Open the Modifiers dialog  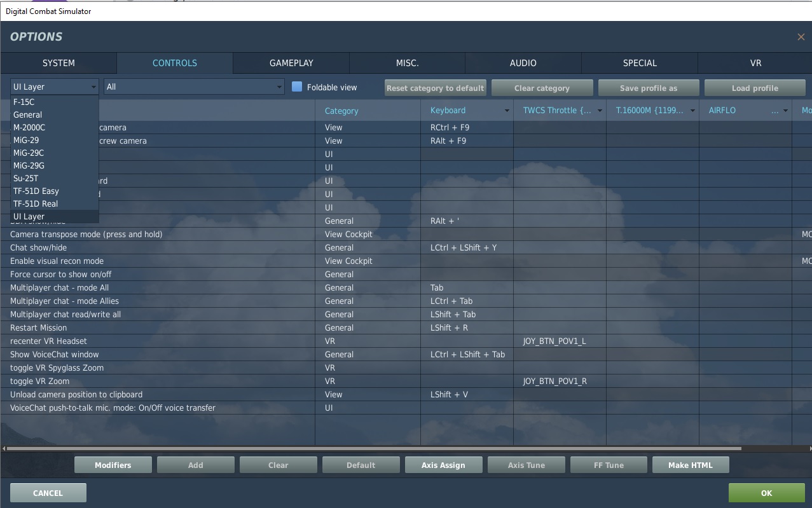pos(113,465)
